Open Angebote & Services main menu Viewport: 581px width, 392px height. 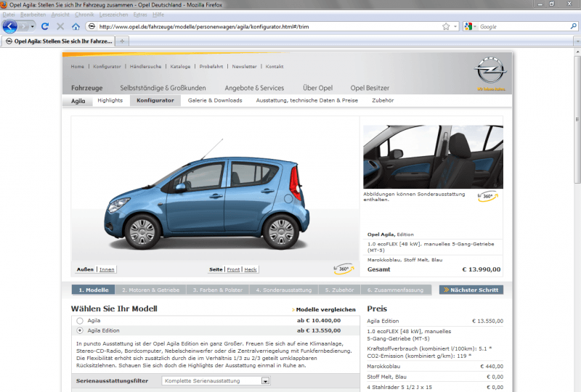(x=254, y=88)
